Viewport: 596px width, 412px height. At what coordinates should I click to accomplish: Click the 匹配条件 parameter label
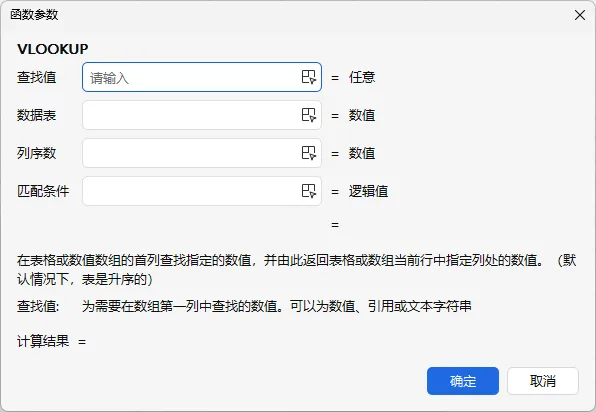(43, 191)
